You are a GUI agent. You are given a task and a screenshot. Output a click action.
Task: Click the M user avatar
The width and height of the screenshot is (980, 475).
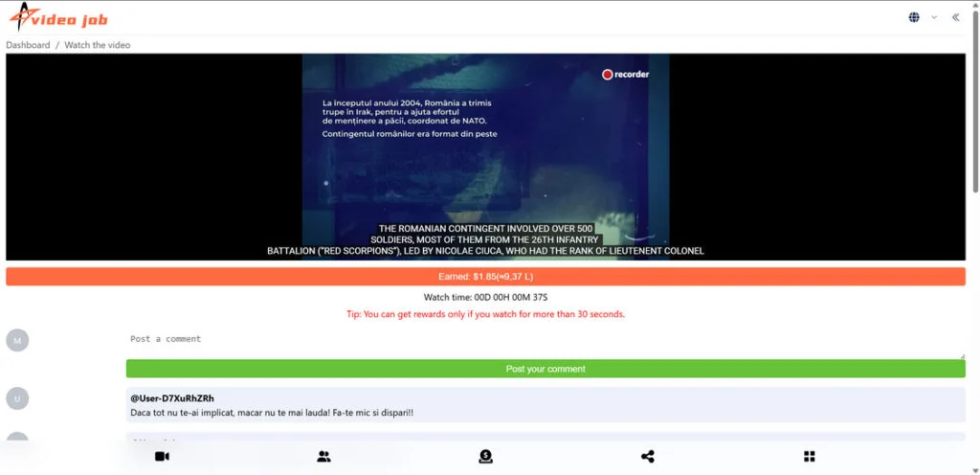pos(17,340)
